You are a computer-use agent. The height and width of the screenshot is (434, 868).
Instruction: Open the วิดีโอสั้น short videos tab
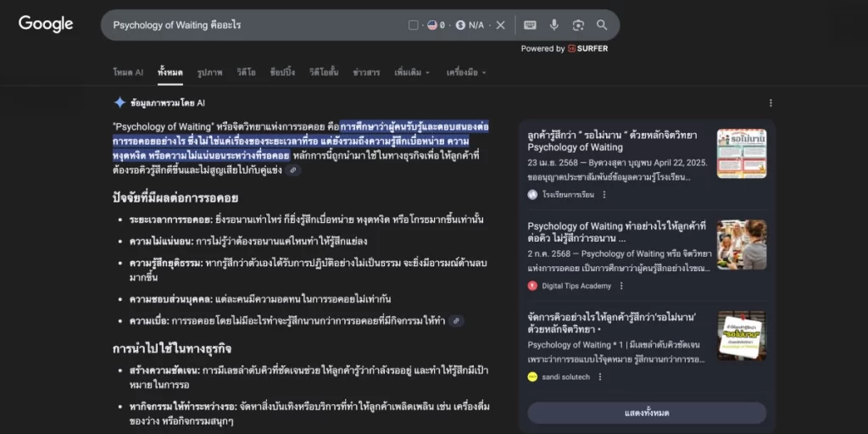[x=324, y=73]
